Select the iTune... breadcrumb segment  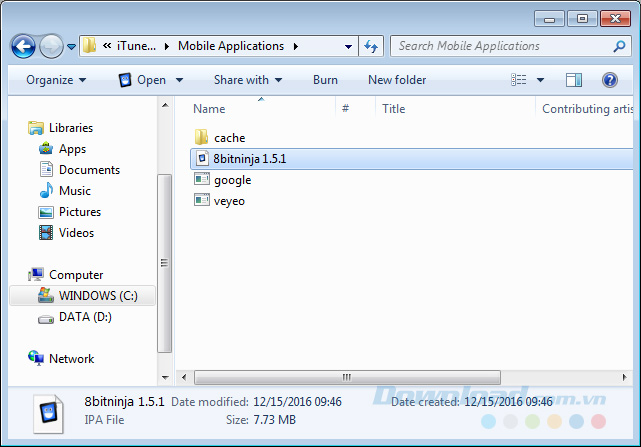click(x=136, y=46)
